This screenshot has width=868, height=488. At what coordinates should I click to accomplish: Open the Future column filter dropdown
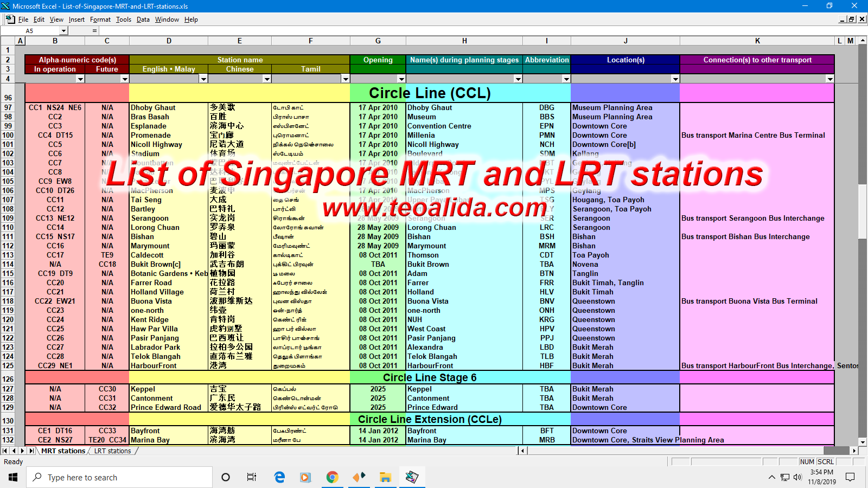(124, 79)
